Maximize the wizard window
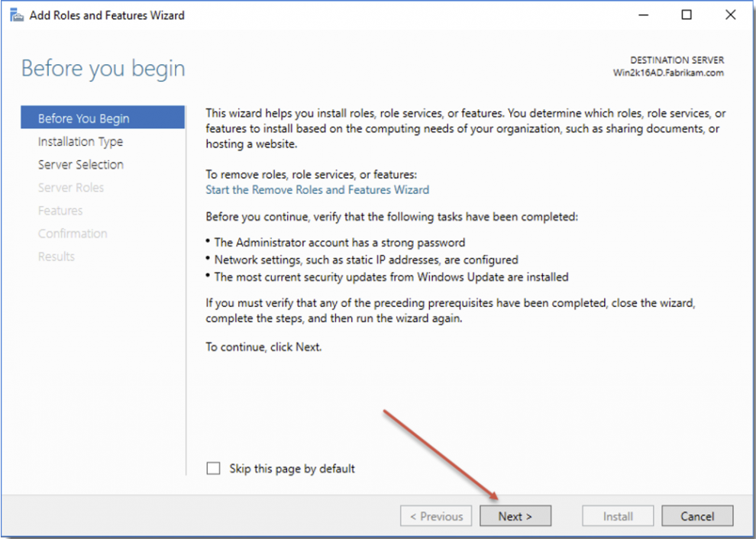756x539 pixels. [687, 15]
